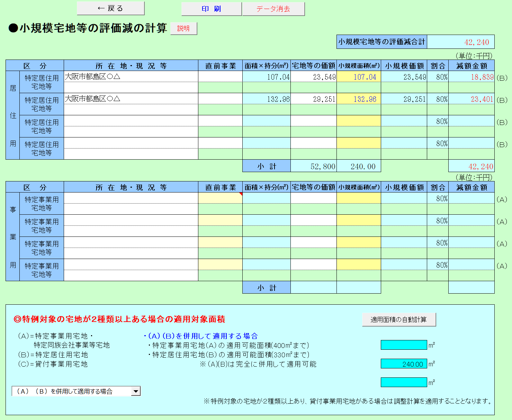The image size is (512, 420).
Task: Click red heading 特例対象の宅地が2種類以上ある場合
Action: [x=119, y=319]
